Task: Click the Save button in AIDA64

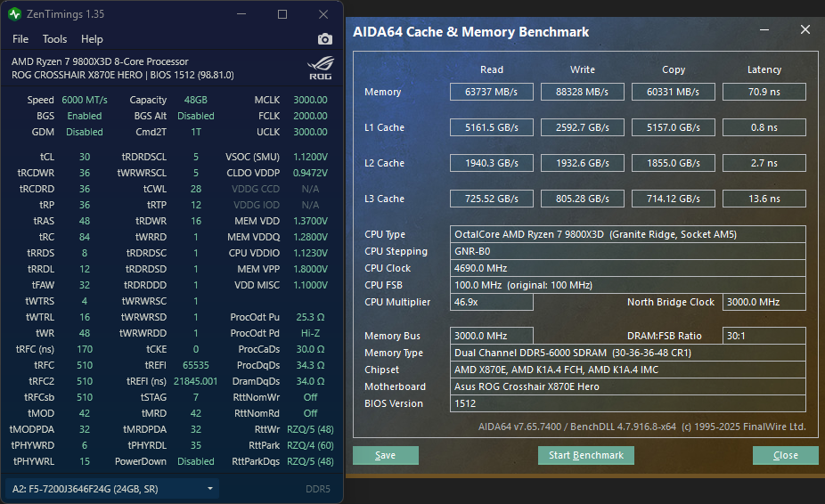Action: pos(386,456)
